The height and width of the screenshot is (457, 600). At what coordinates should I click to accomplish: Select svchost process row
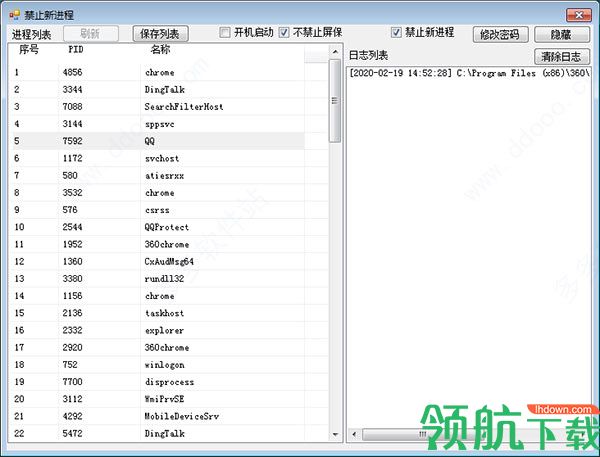click(x=159, y=158)
